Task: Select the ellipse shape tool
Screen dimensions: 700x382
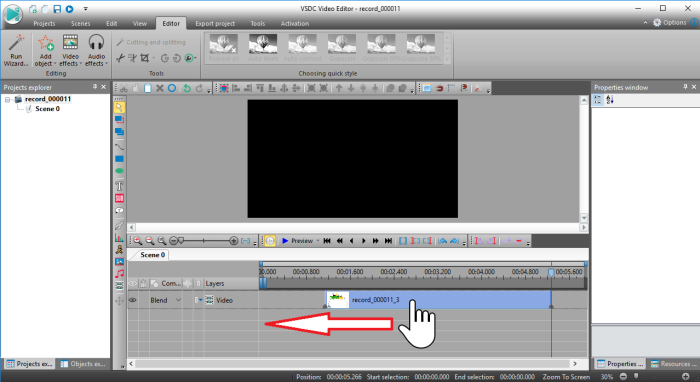Action: [119, 171]
